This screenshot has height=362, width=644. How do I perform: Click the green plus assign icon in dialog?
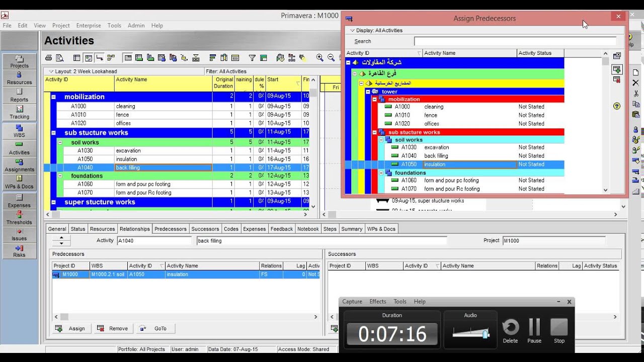(x=617, y=69)
